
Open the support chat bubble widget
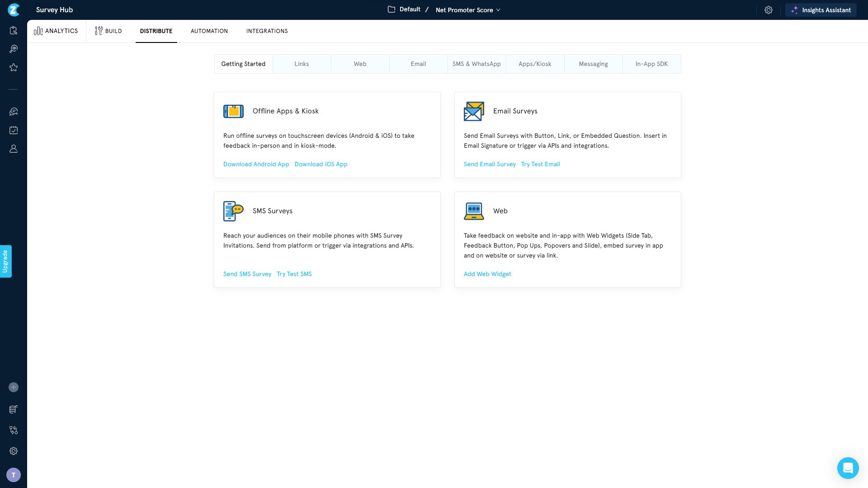pyautogui.click(x=848, y=468)
